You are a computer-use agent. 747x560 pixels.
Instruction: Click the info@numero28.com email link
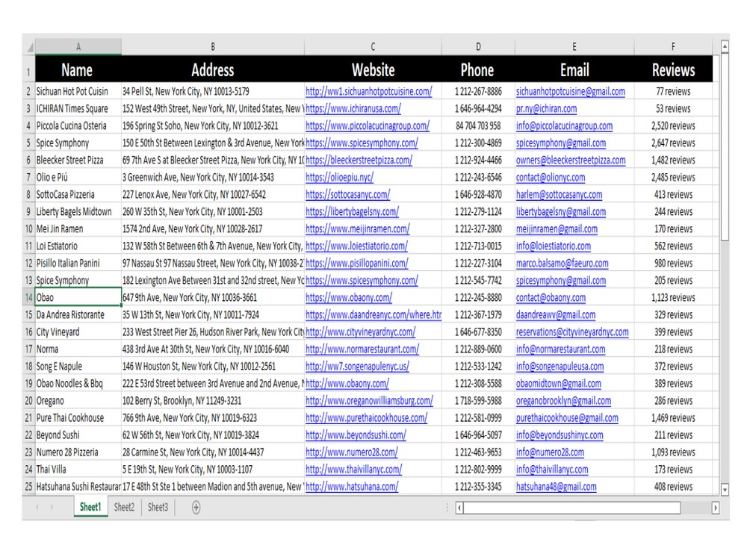[550, 452]
